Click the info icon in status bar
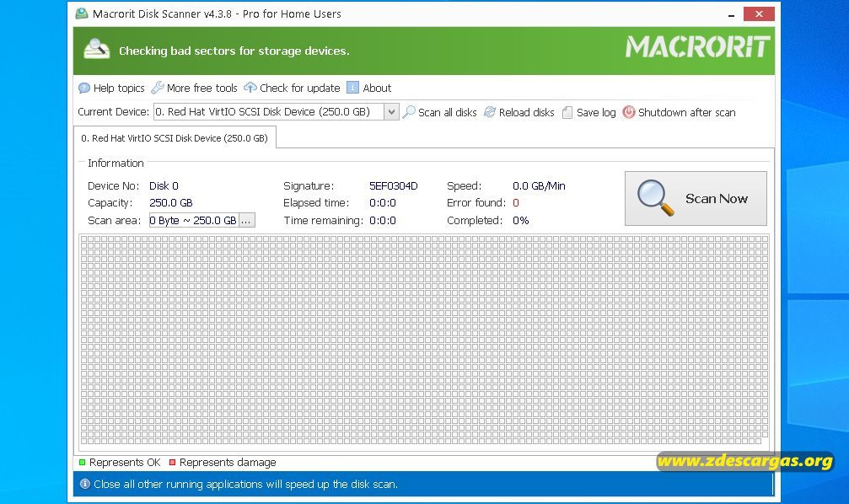 pyautogui.click(x=85, y=484)
